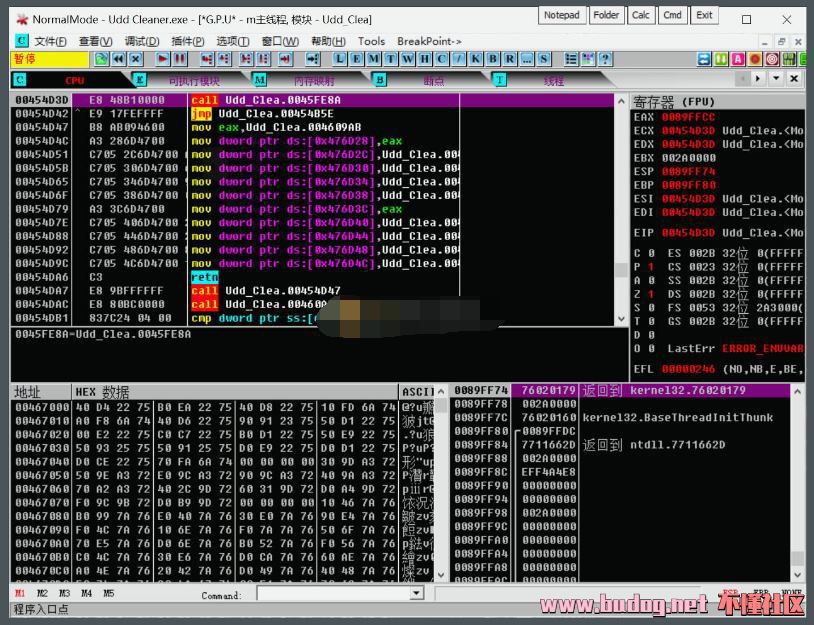The width and height of the screenshot is (814, 625).
Task: Toggle the C flag value
Action: (651, 253)
